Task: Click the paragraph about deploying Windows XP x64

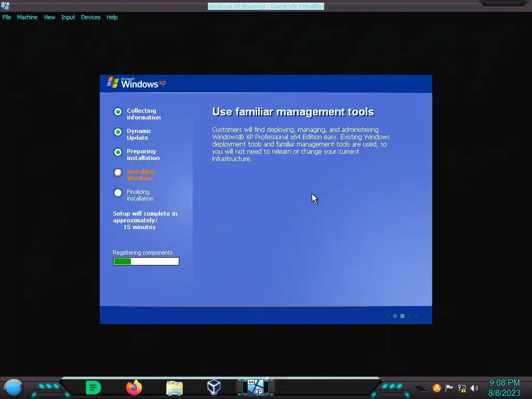Action: click(x=301, y=144)
